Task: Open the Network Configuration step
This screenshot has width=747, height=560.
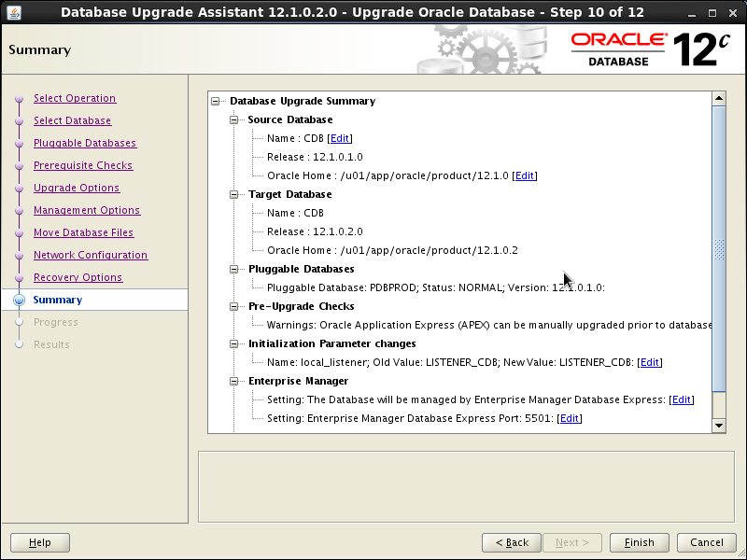Action: click(90, 255)
